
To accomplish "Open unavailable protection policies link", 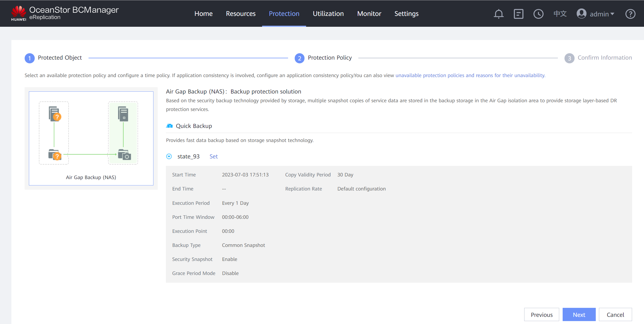I will coord(470,75).
